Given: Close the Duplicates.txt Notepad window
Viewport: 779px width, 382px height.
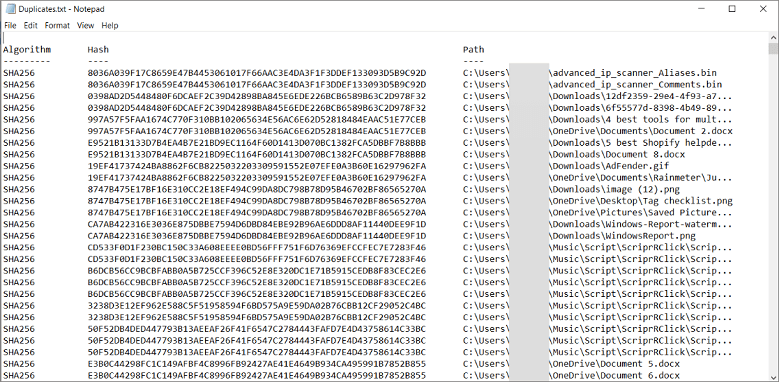Looking at the screenshot, I should click(763, 9).
